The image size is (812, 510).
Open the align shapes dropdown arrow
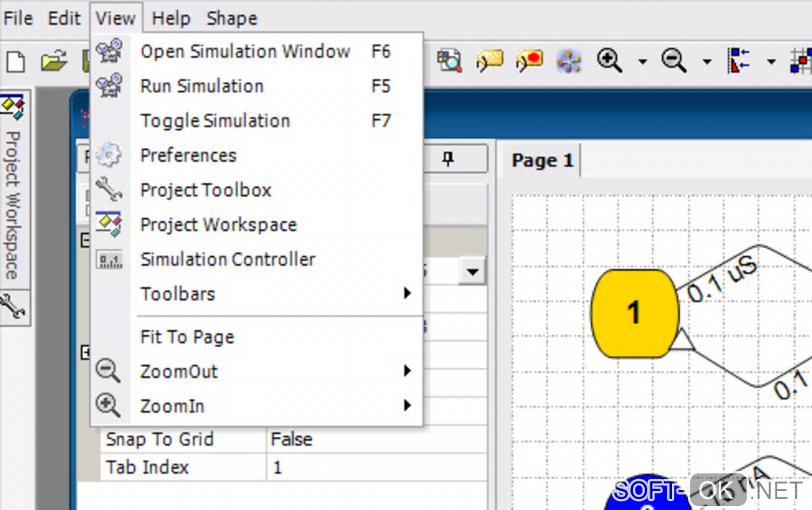[x=771, y=61]
